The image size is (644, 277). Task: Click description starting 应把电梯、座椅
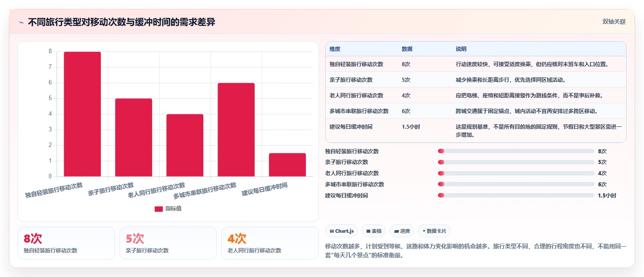pos(529,95)
